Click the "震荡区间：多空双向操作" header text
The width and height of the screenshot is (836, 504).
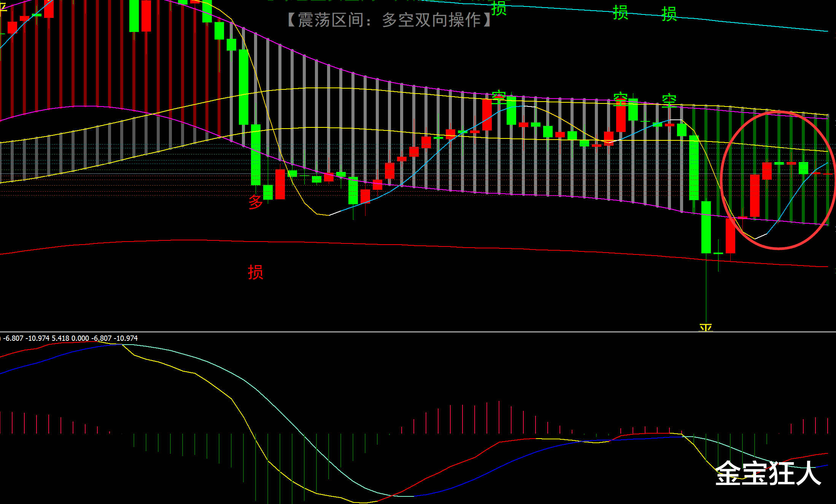(x=389, y=20)
